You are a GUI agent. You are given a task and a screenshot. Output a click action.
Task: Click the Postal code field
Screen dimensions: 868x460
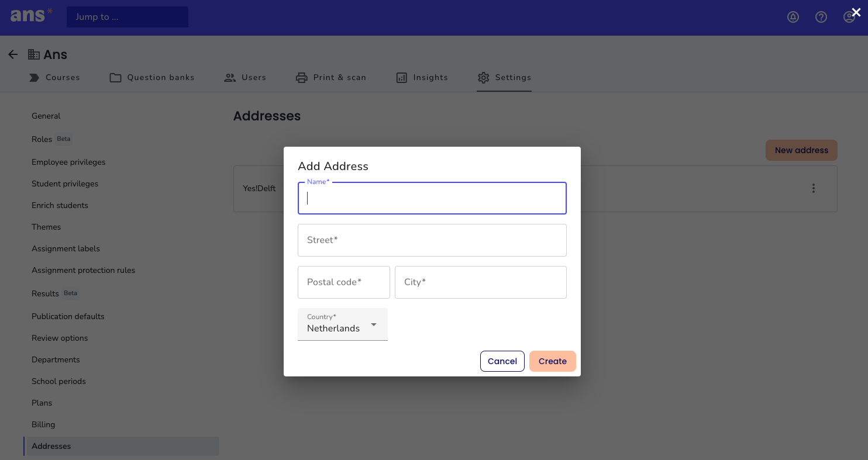coord(344,282)
